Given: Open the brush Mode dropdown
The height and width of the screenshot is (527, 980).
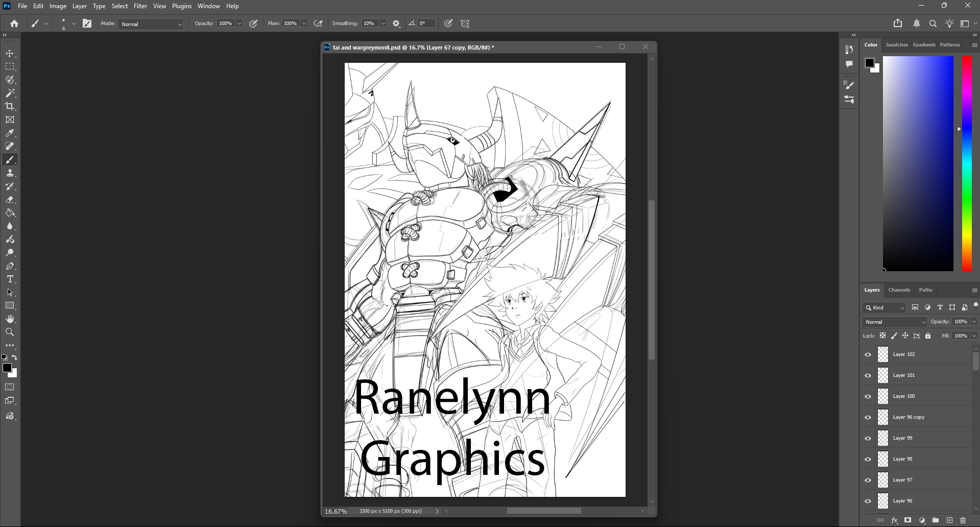Looking at the screenshot, I should (x=151, y=24).
